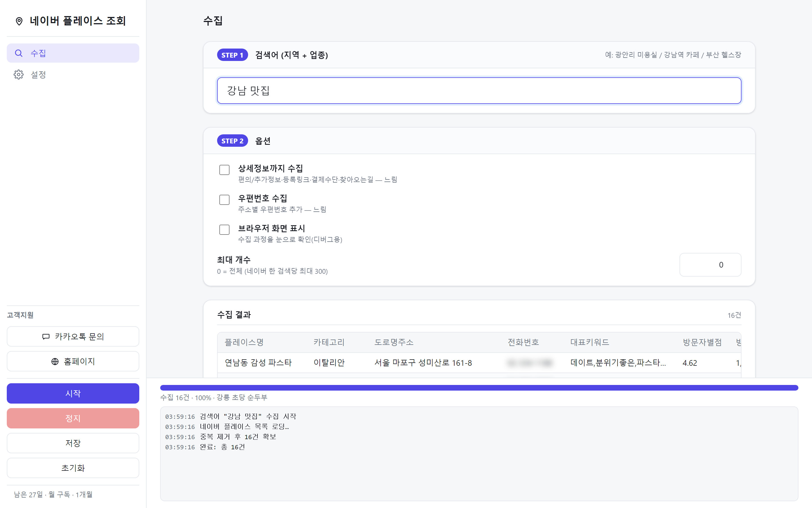Click the 데이트,분위기좋은,파스타 keyword cell

click(618, 363)
